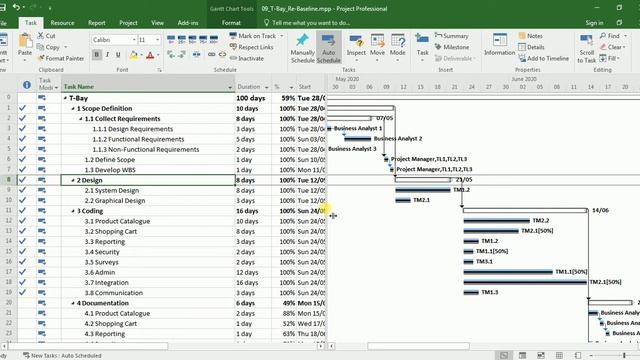This screenshot has width=640, height=360.
Task: Toggle Bold formatting
Action: 97,54
